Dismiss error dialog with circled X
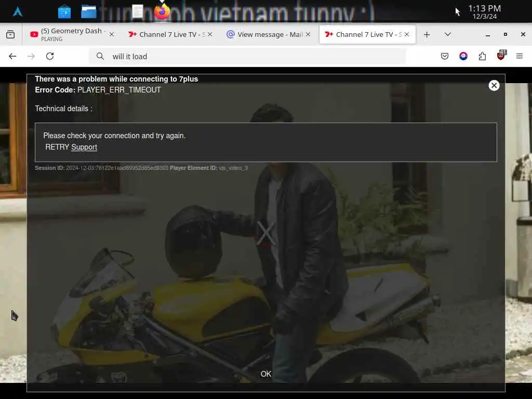Image resolution: width=532 pixels, height=399 pixels. (494, 86)
